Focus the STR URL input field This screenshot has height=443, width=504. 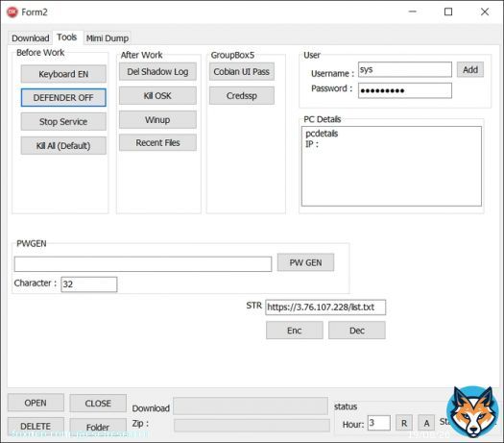tap(325, 308)
